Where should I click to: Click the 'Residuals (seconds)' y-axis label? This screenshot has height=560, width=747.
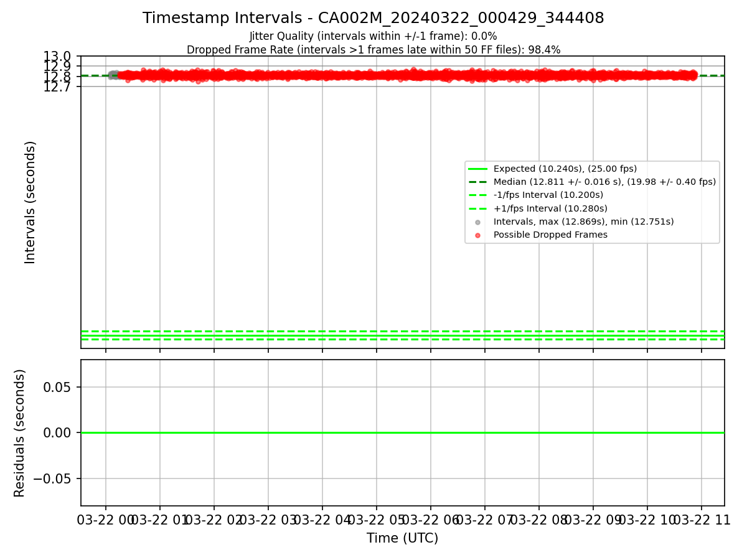tap(20, 433)
